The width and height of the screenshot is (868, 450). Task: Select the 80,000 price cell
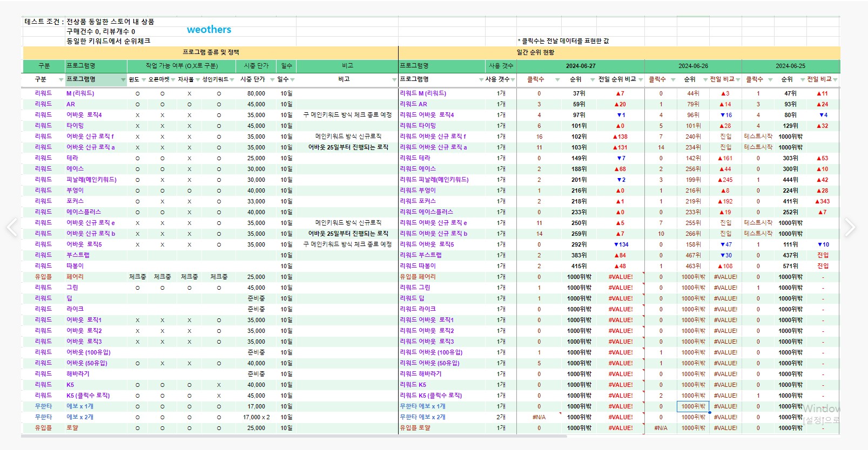point(256,93)
